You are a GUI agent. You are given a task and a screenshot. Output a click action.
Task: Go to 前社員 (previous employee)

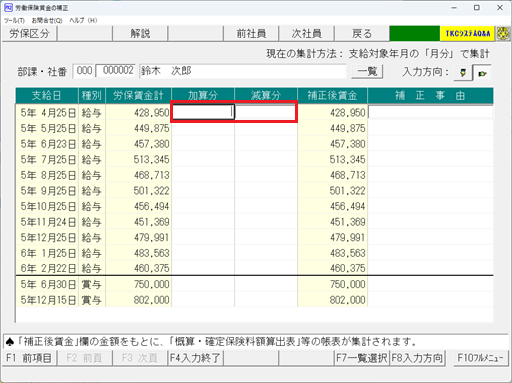251,34
